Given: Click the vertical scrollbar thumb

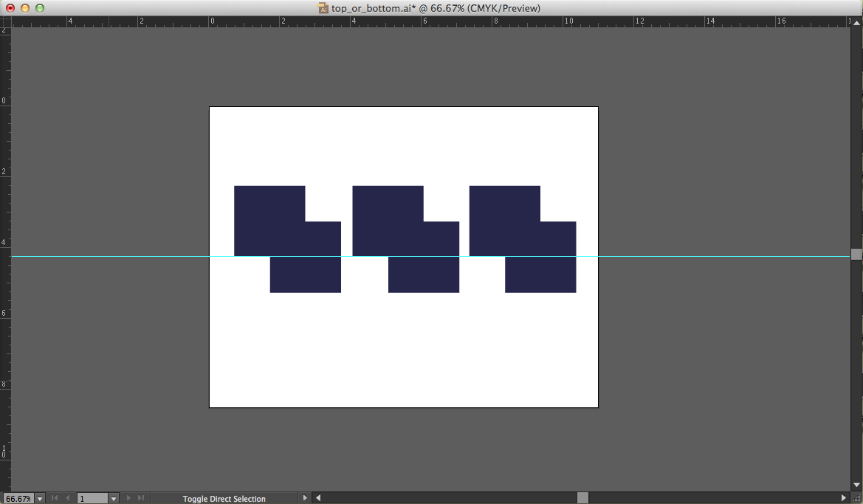Looking at the screenshot, I should click(856, 254).
